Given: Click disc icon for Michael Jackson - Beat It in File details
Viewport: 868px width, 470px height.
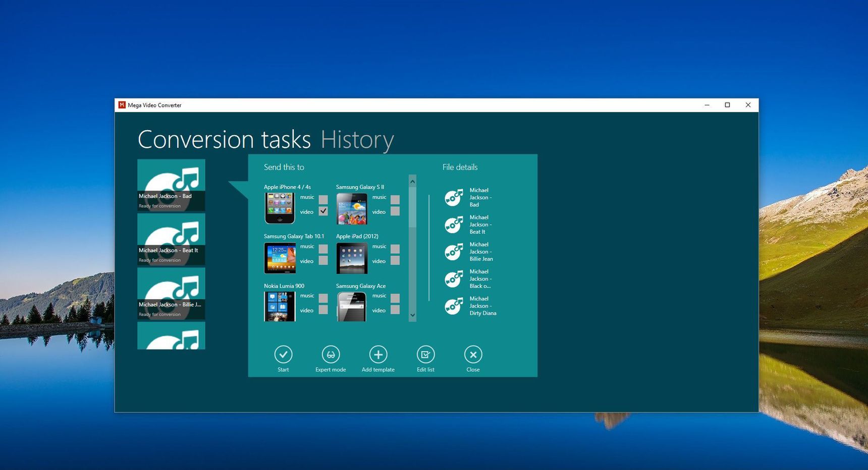Looking at the screenshot, I should [454, 225].
